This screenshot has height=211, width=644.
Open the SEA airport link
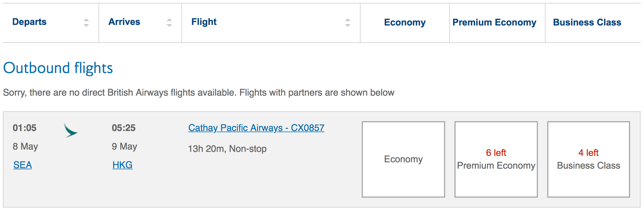23,165
